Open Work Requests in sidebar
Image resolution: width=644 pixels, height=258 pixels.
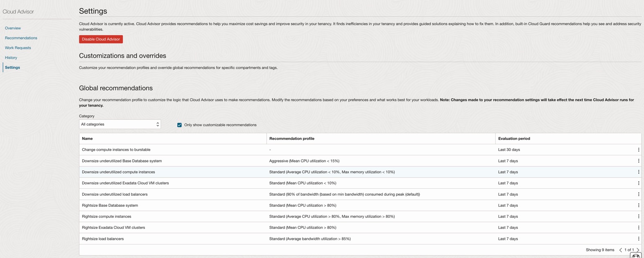[18, 48]
